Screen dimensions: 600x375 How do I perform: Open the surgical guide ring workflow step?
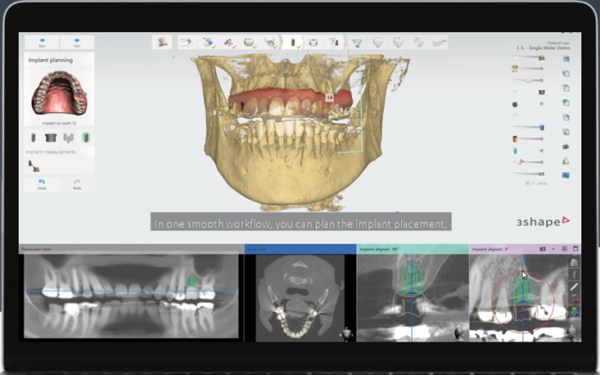click(313, 42)
